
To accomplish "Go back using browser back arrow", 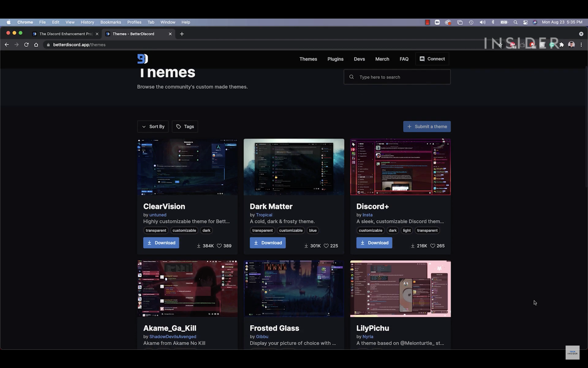I will coord(7,45).
